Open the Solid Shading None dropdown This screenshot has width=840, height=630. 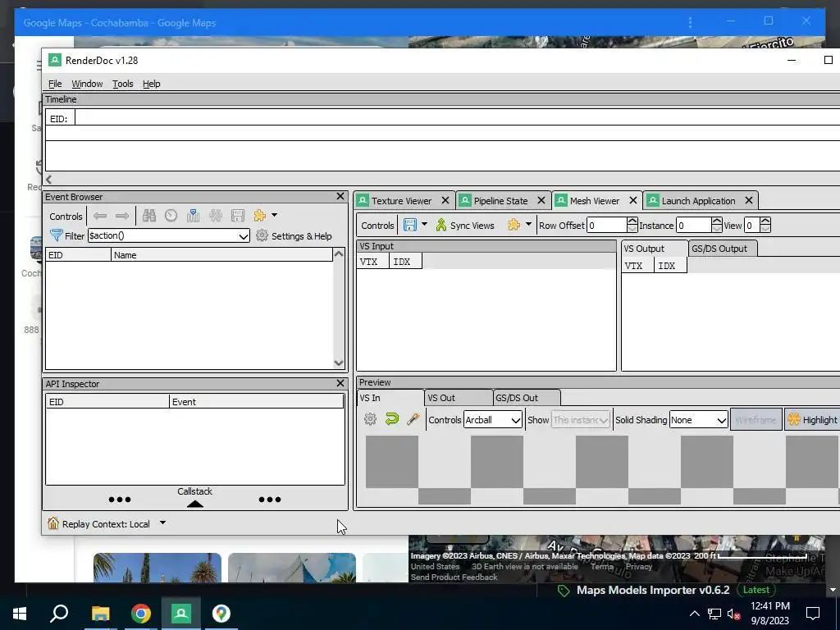click(x=699, y=420)
